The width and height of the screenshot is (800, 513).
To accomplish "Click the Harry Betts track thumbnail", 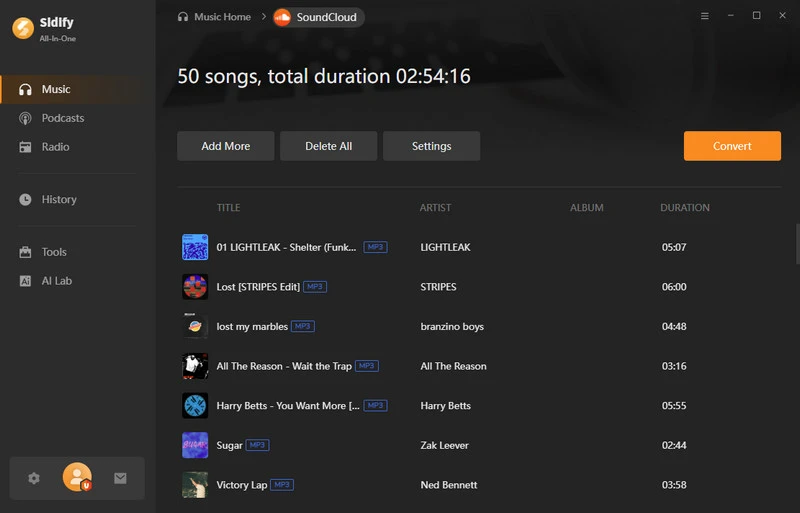I will (x=195, y=406).
